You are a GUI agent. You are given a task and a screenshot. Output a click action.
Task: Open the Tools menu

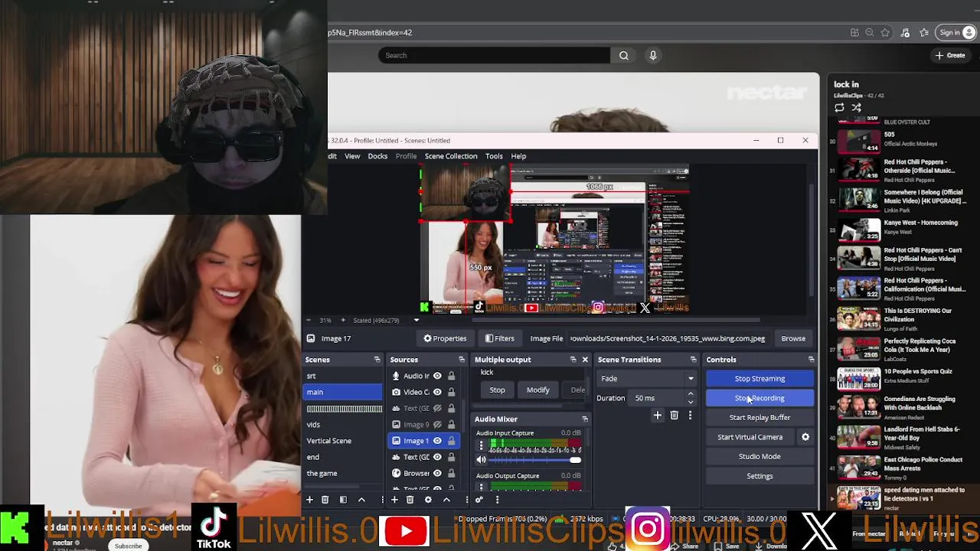(x=494, y=156)
